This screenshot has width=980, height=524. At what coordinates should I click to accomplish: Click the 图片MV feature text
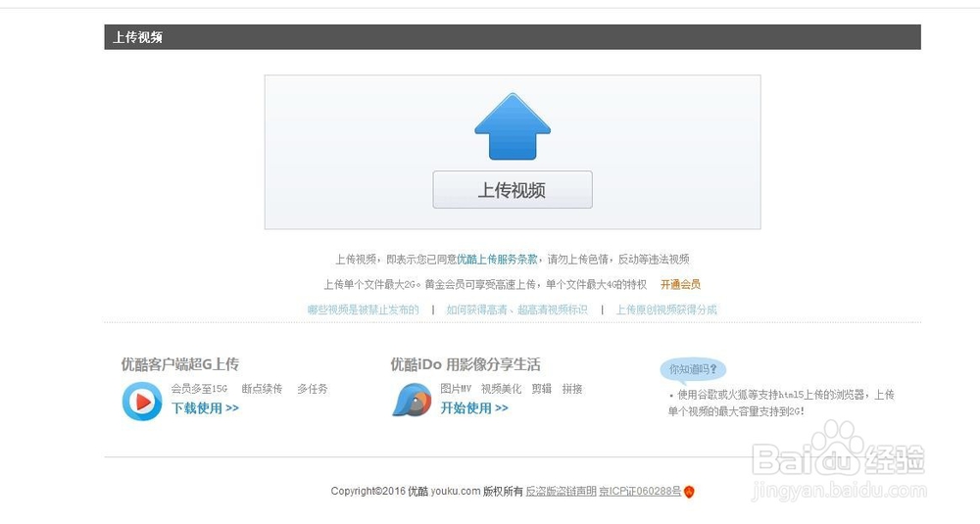tap(456, 389)
